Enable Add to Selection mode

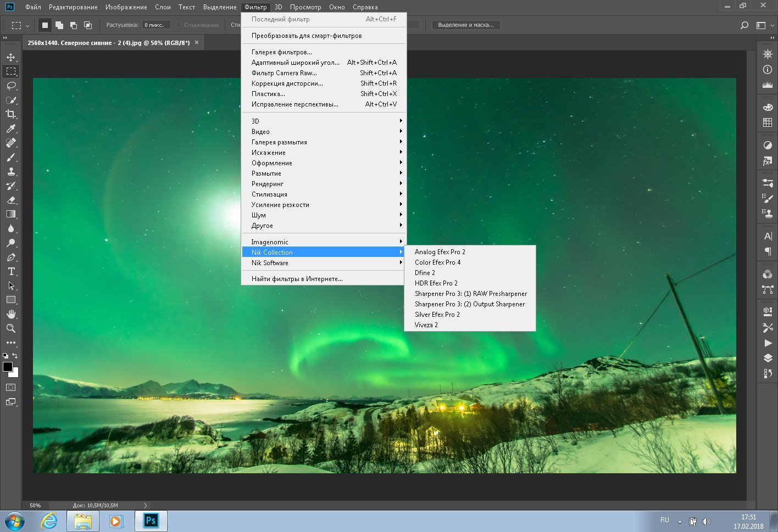(x=59, y=25)
